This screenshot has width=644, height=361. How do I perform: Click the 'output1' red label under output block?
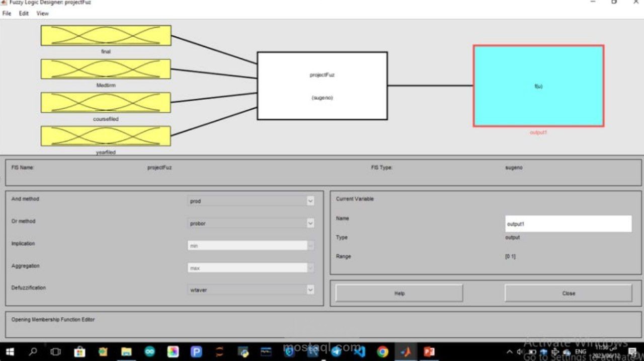pos(538,132)
